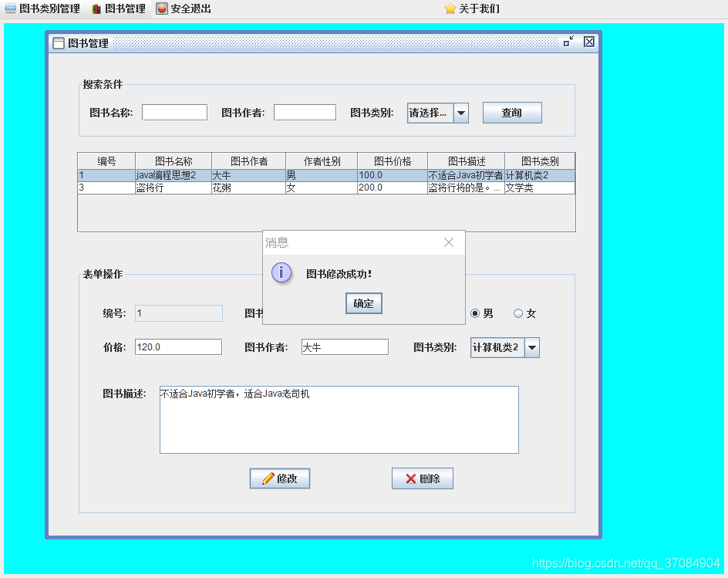Image resolution: width=728 pixels, height=578 pixels.
Task: Click the books icon beside 图书管理
Action: (x=96, y=8)
